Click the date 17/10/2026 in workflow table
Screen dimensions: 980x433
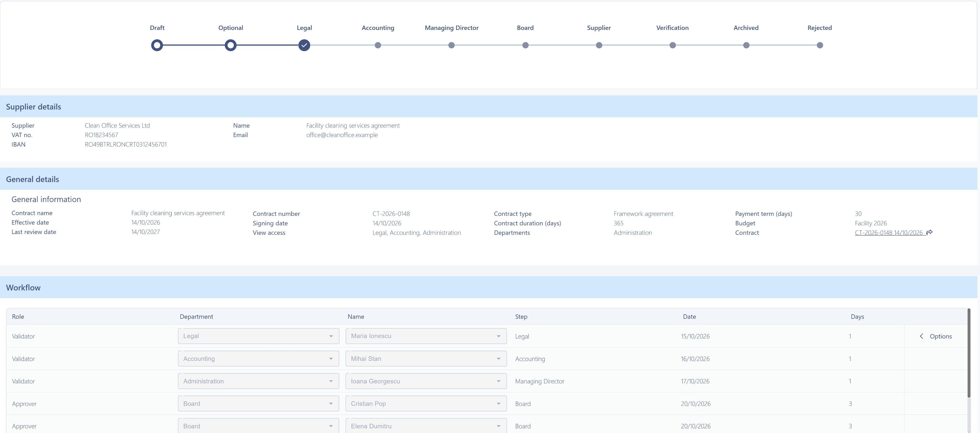coord(695,381)
